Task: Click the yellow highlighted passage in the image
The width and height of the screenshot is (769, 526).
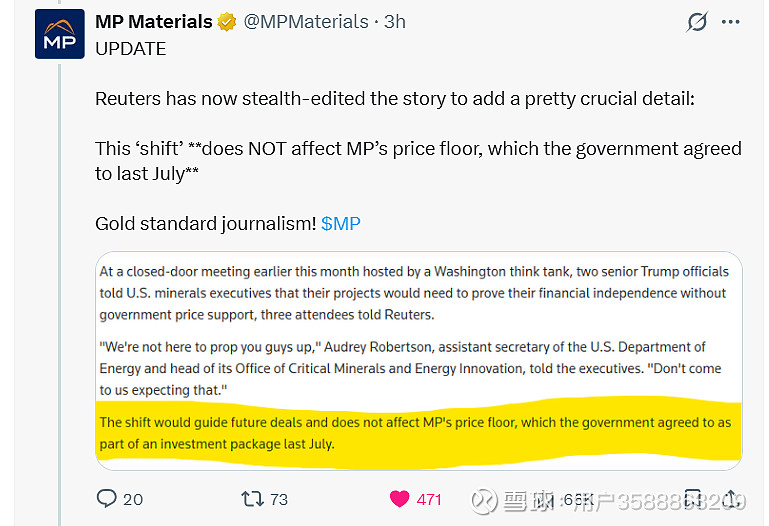Action: pyautogui.click(x=418, y=432)
